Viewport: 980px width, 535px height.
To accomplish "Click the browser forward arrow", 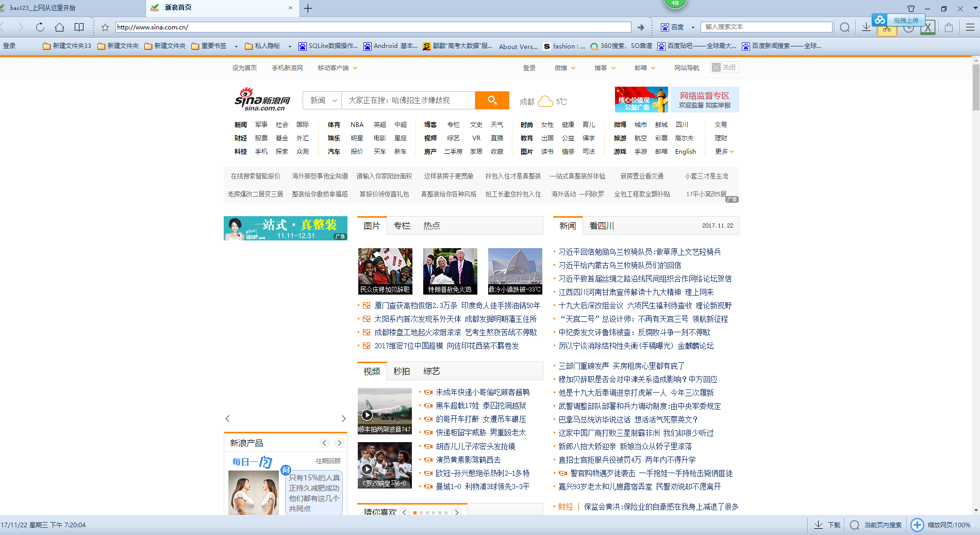I will (x=21, y=27).
